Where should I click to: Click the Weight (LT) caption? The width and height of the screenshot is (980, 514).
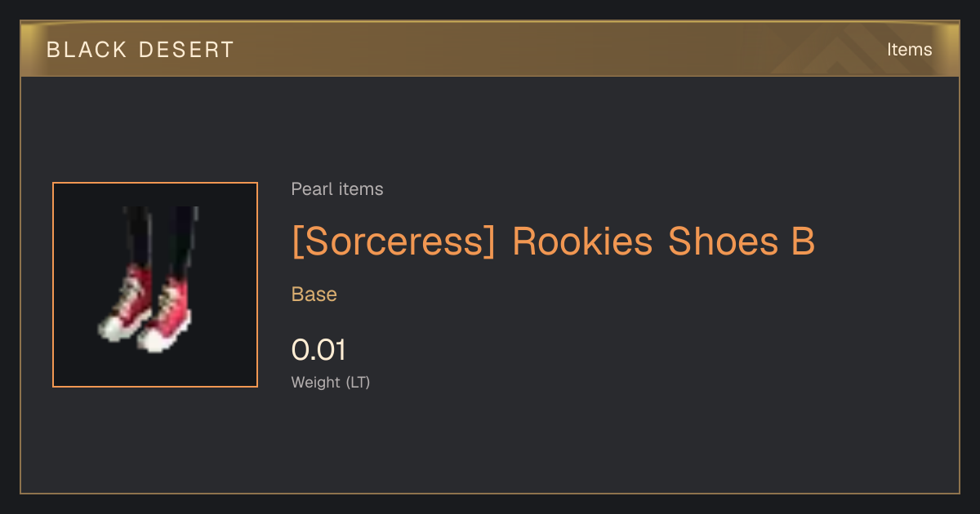click(331, 382)
